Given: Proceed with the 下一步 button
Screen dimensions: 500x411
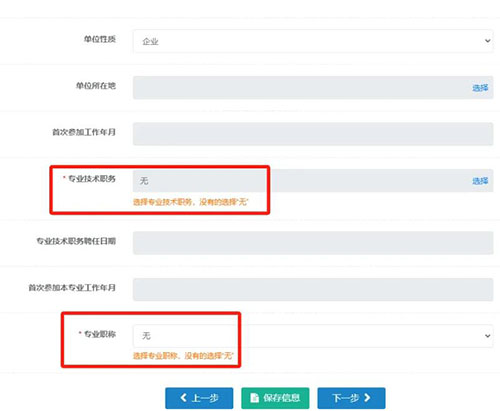Looking at the screenshot, I should (x=351, y=398).
